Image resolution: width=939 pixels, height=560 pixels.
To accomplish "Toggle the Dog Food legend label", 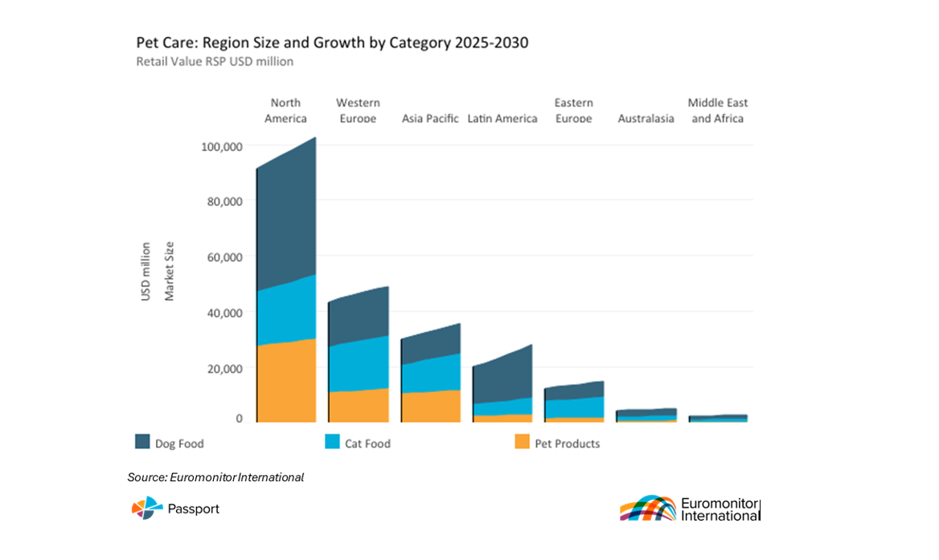I will click(180, 444).
